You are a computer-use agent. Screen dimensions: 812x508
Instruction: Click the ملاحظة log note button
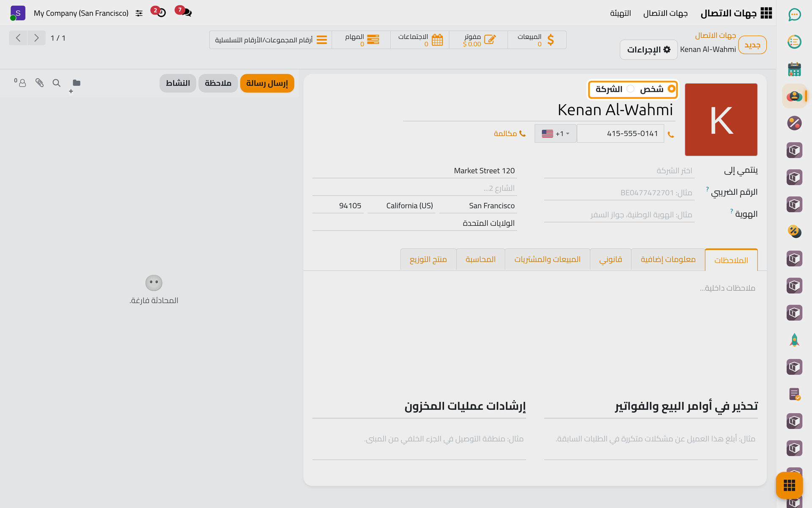(218, 83)
